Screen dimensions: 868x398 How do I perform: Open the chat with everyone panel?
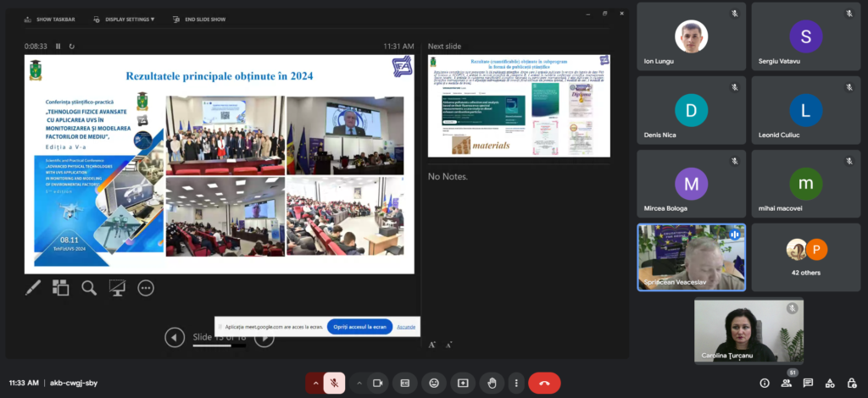pos(808,383)
